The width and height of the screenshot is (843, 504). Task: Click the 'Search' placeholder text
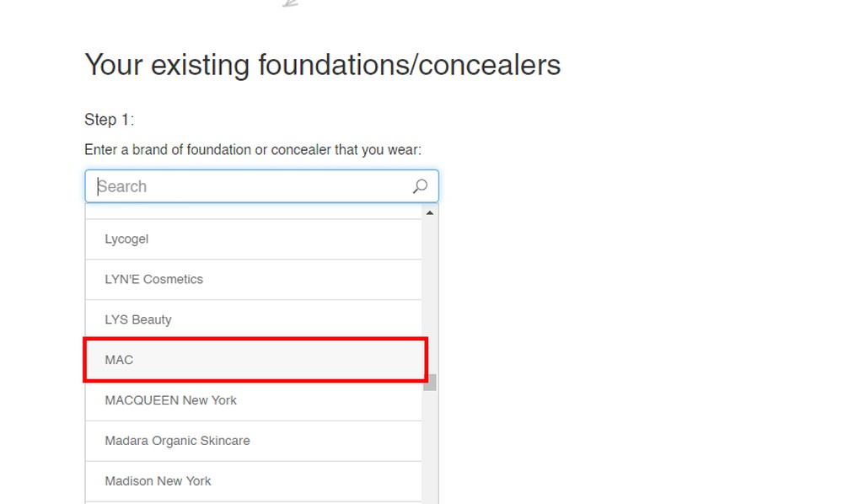(122, 186)
